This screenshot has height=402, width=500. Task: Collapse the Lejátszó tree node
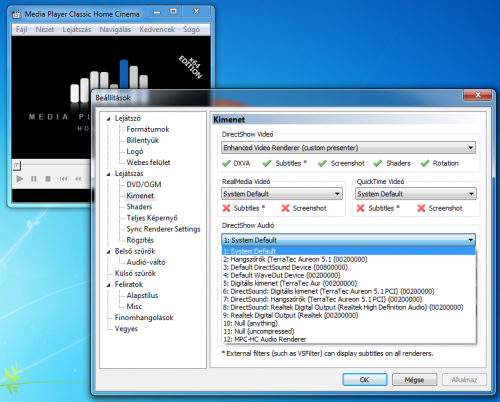[108, 119]
